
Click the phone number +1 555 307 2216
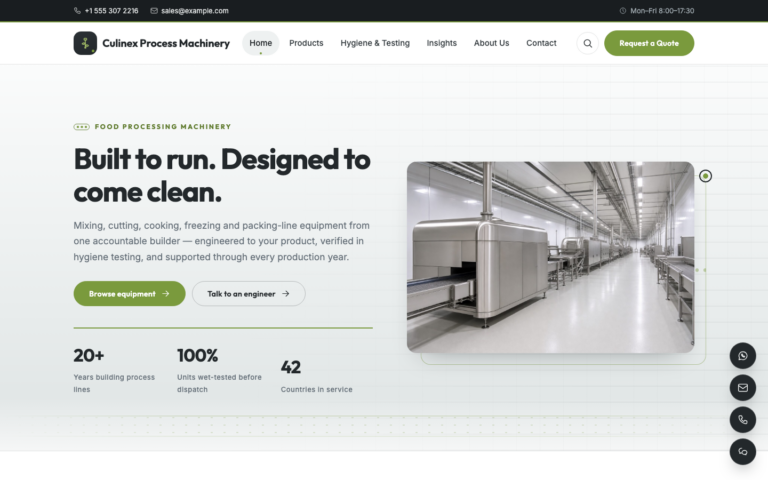click(111, 11)
